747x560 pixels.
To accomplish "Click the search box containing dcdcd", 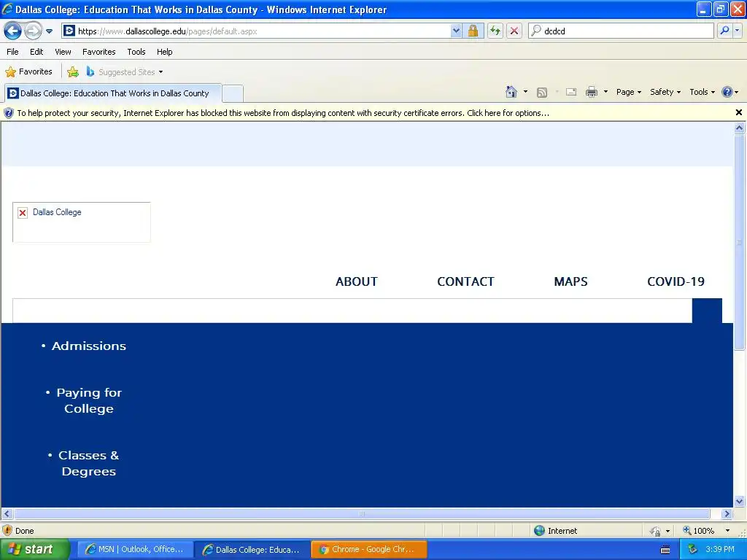I will [x=621, y=31].
